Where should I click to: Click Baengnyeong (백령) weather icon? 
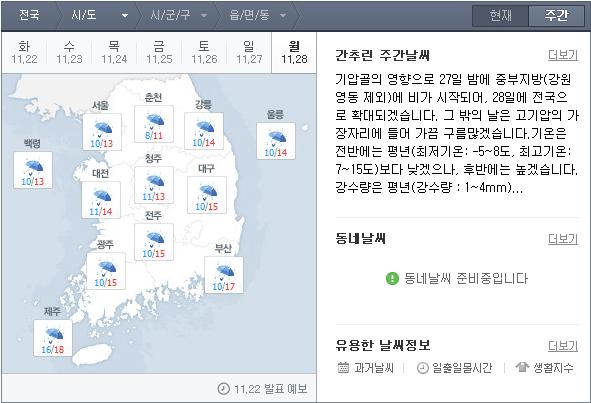[x=34, y=167]
